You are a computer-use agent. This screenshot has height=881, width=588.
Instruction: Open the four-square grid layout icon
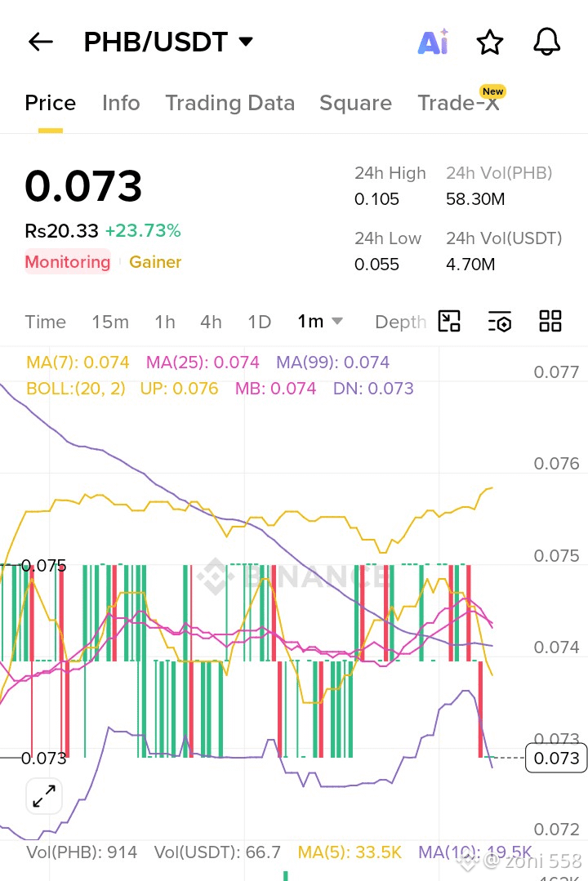[x=550, y=322]
